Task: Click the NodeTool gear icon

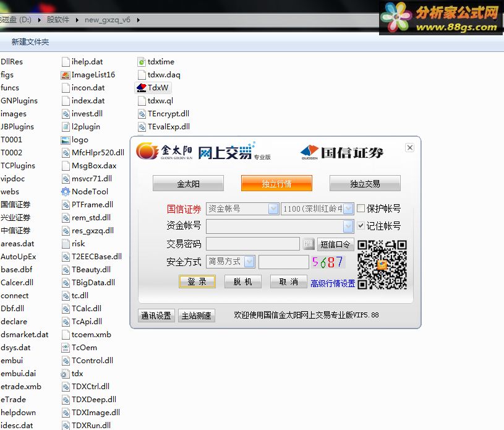Action: pyautogui.click(x=66, y=192)
